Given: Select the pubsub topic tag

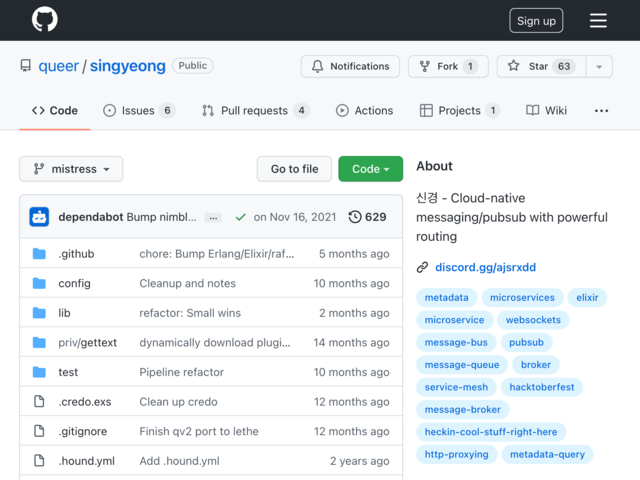Looking at the screenshot, I should pos(526,342).
